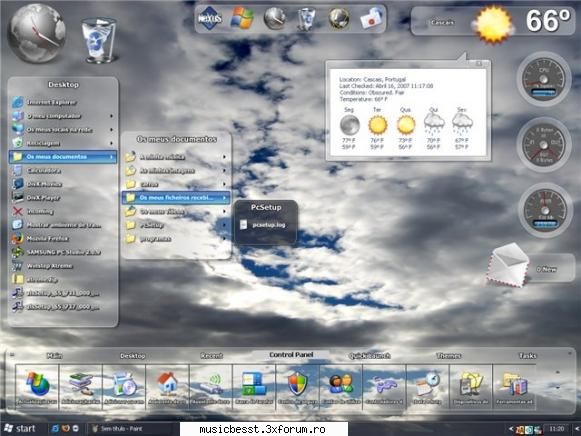Click the Windows logo icon in top dock

click(242, 18)
